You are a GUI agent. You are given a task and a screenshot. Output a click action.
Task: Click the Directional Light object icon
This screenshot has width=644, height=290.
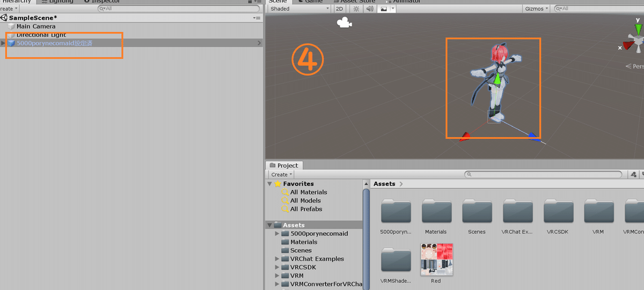[11, 35]
